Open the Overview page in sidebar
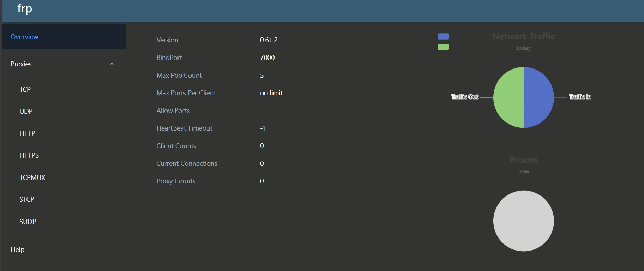 [24, 37]
